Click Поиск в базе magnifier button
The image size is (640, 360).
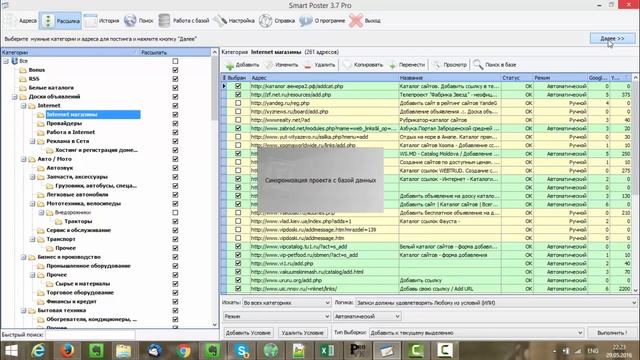click(495, 64)
